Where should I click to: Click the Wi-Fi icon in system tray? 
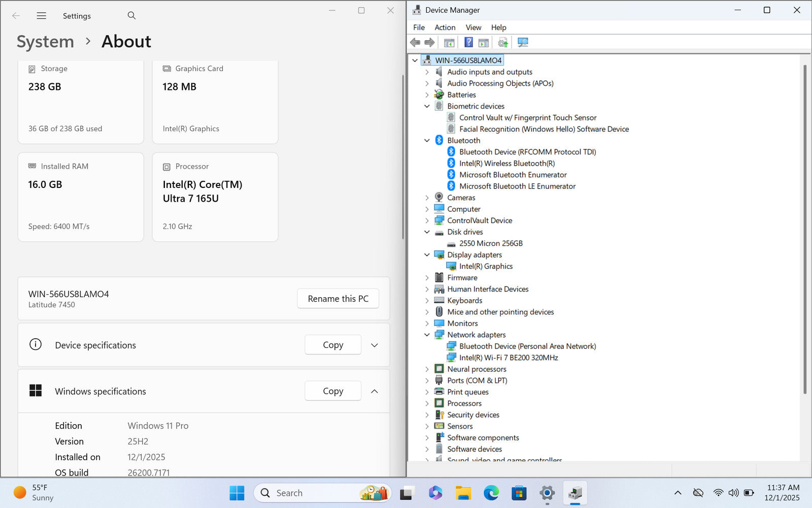[718, 493]
